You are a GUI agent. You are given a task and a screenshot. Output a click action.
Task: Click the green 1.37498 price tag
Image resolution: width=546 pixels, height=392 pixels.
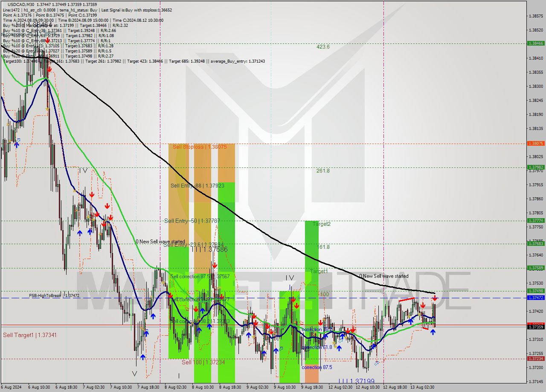536,291
